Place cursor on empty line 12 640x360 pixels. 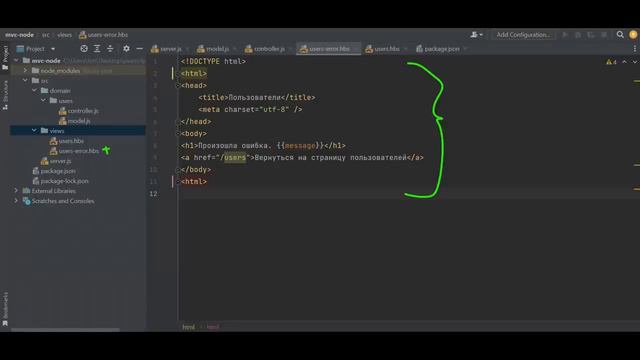pos(408,193)
